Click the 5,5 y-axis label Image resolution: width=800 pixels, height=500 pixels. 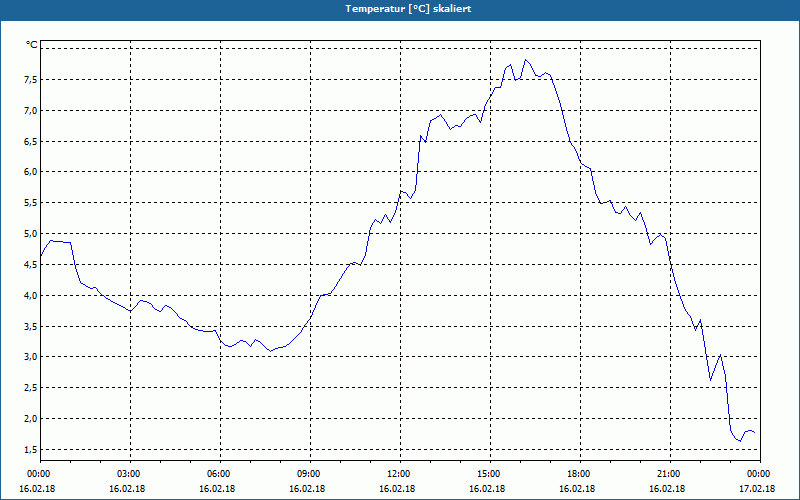31,203
